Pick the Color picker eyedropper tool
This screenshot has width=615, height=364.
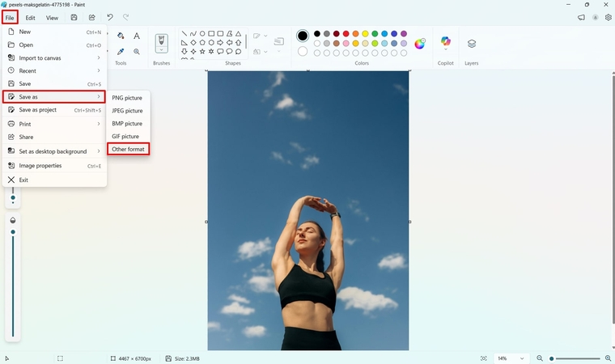click(x=121, y=52)
